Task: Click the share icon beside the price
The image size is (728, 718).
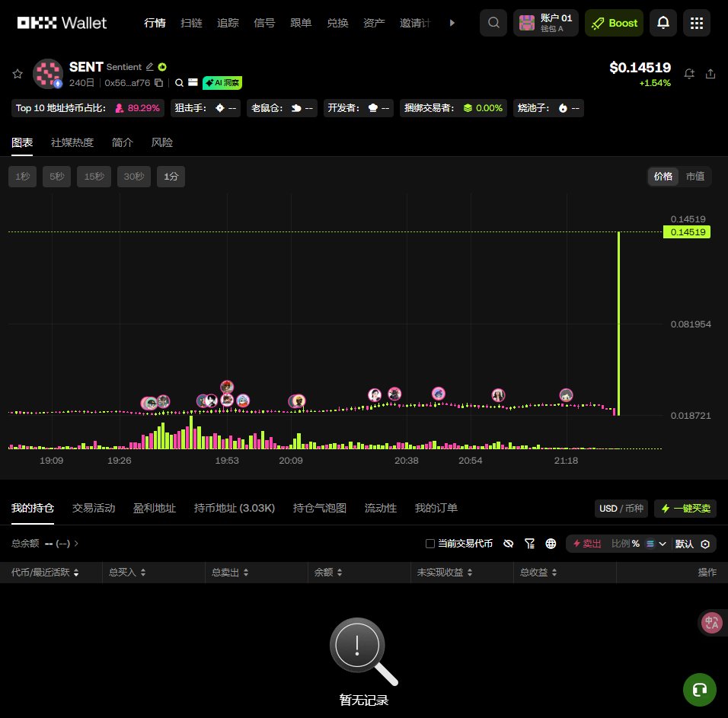Action: pyautogui.click(x=710, y=74)
